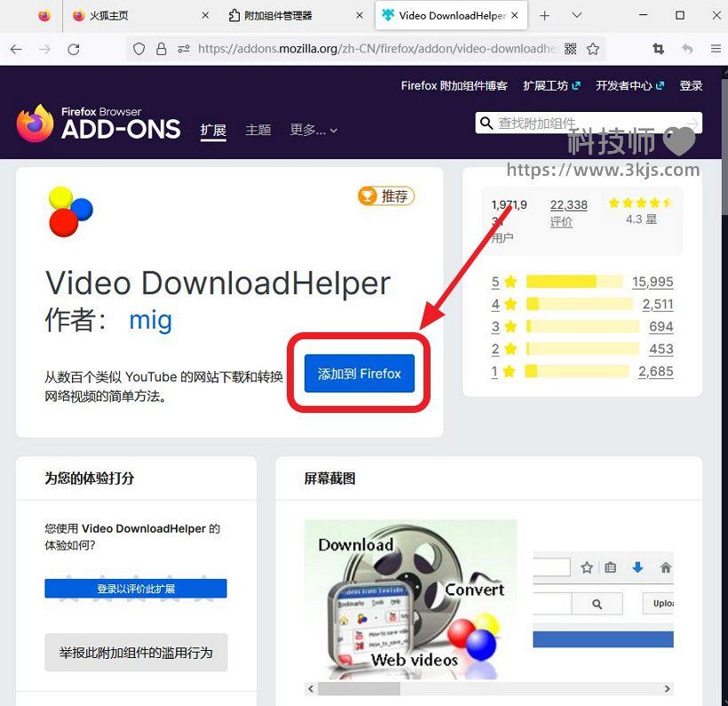This screenshot has height=706, width=728.
Task: Open site permissions icon in address bar
Action: tap(184, 49)
